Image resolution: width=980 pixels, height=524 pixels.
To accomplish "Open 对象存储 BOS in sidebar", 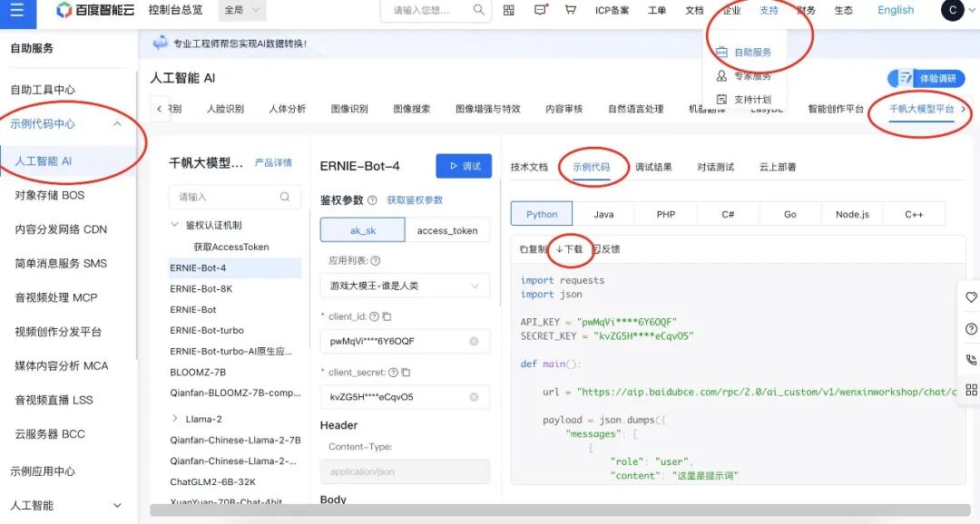I will 49,195.
